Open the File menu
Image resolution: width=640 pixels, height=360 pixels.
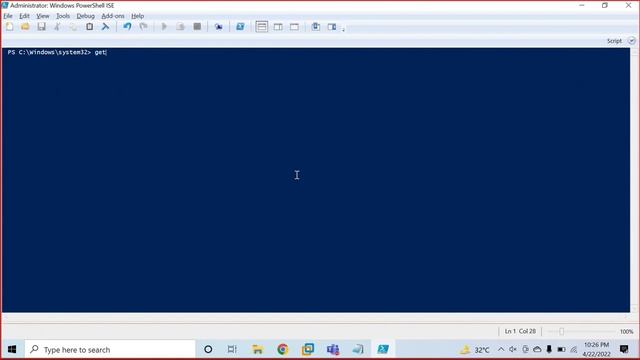(8, 16)
